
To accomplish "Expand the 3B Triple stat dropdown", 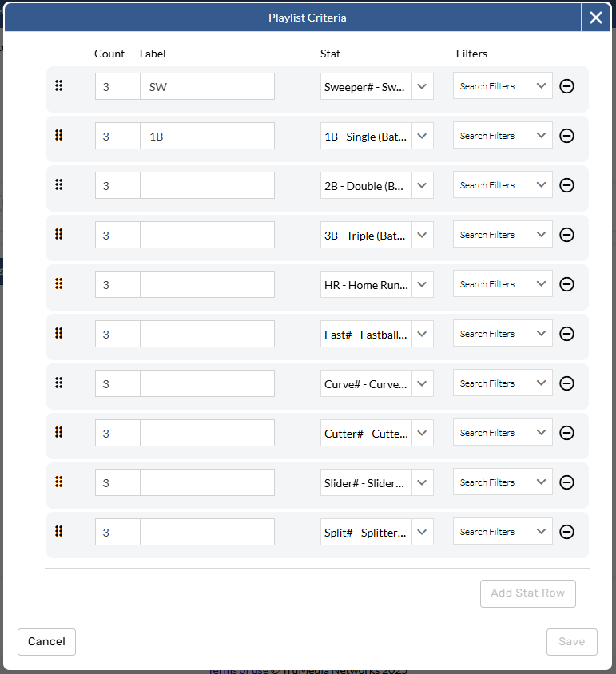I will click(x=423, y=235).
